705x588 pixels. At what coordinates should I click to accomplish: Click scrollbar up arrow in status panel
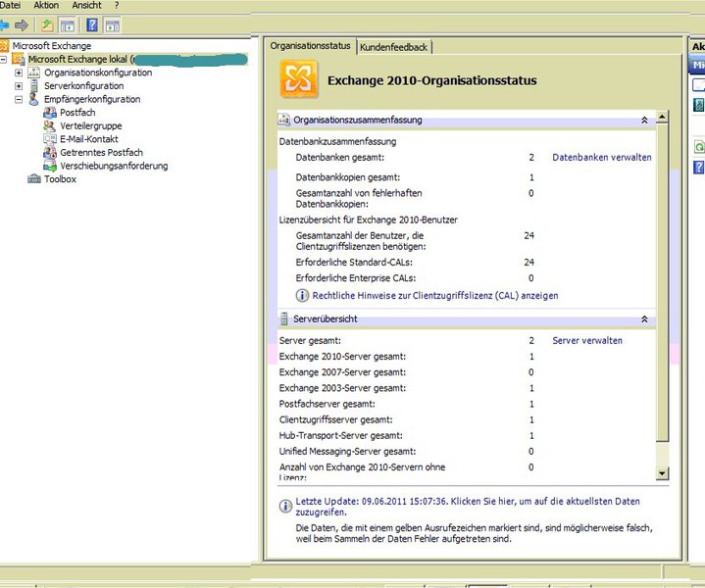[662, 118]
